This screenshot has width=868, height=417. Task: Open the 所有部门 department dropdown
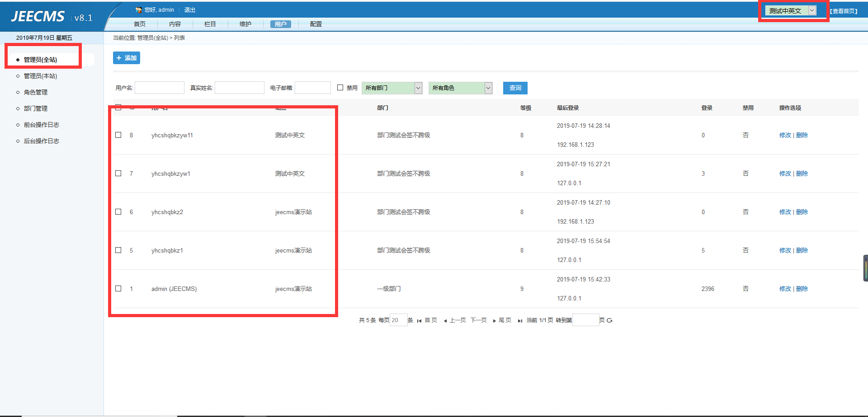[392, 88]
